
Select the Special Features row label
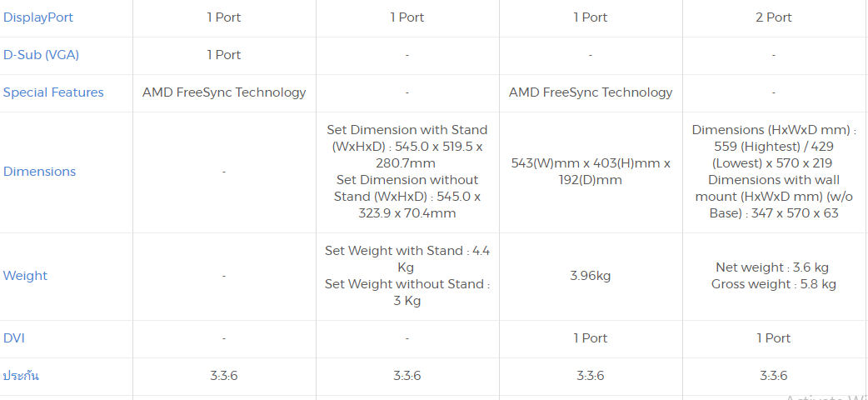(x=53, y=92)
